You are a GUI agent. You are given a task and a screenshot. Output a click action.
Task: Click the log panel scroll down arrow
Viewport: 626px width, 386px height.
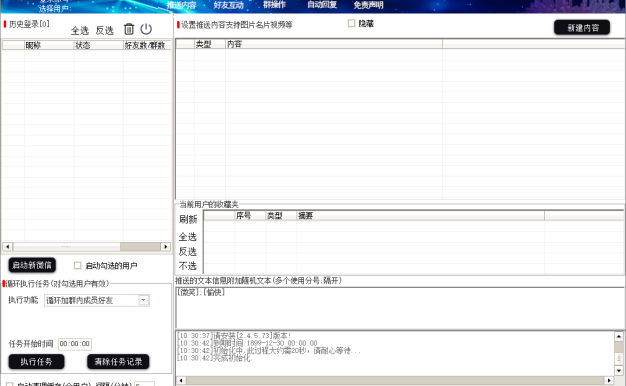(619, 370)
